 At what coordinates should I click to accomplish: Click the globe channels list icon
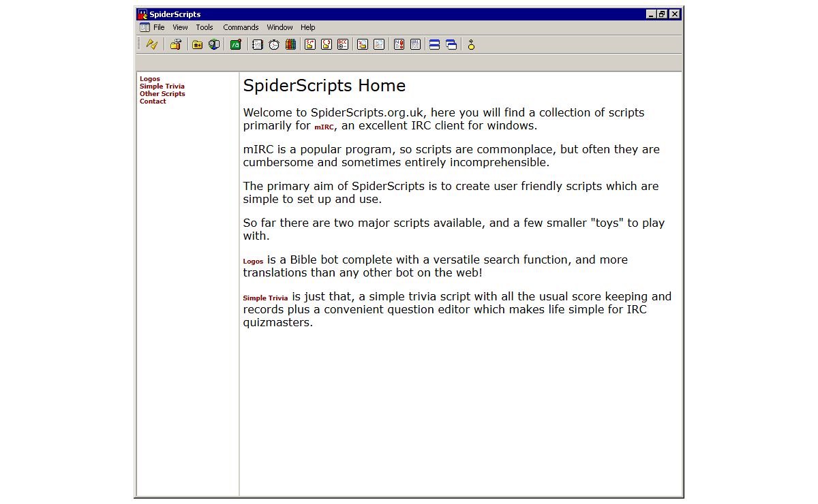click(214, 44)
